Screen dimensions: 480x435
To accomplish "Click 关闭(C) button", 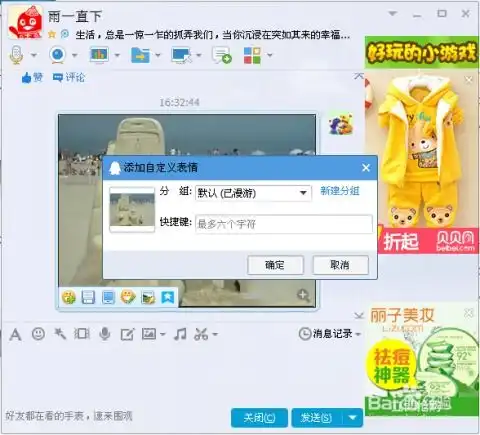I will 259,418.
